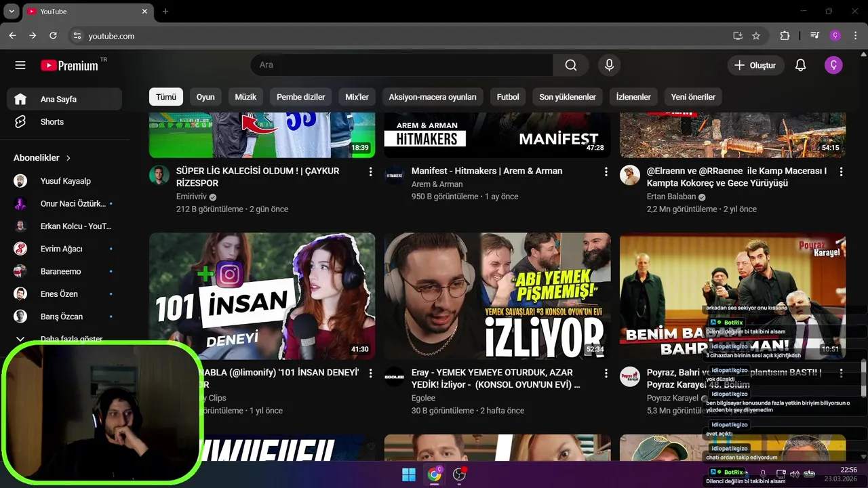
Task: Click Egolee channel avatar
Action: click(x=395, y=376)
